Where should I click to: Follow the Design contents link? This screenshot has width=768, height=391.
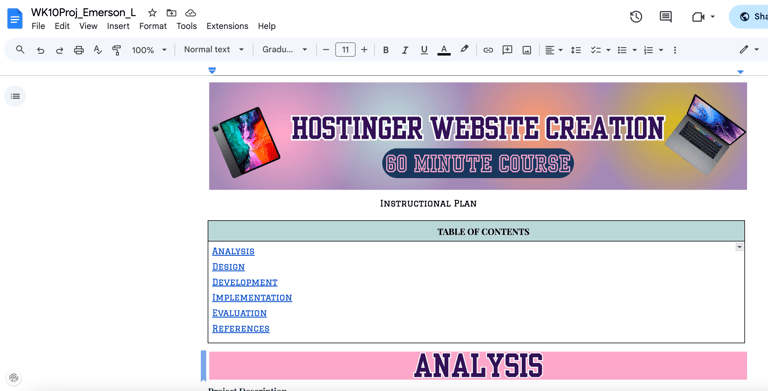coord(228,267)
